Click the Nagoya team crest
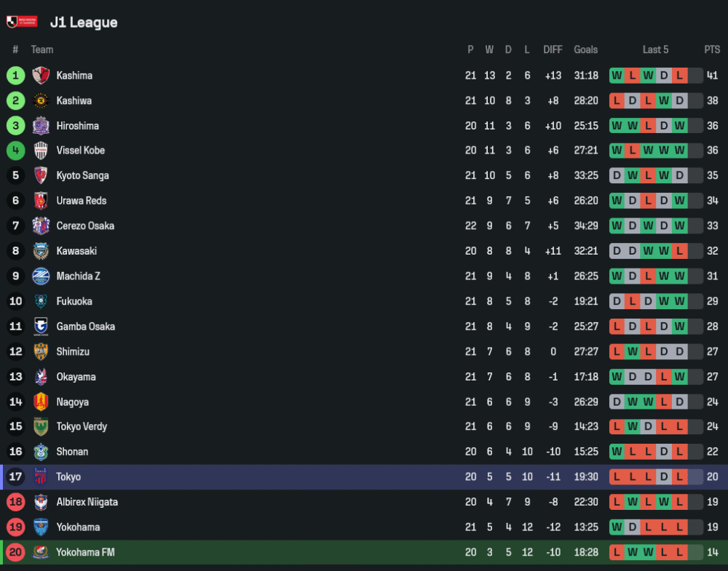The width and height of the screenshot is (728, 571). click(41, 402)
